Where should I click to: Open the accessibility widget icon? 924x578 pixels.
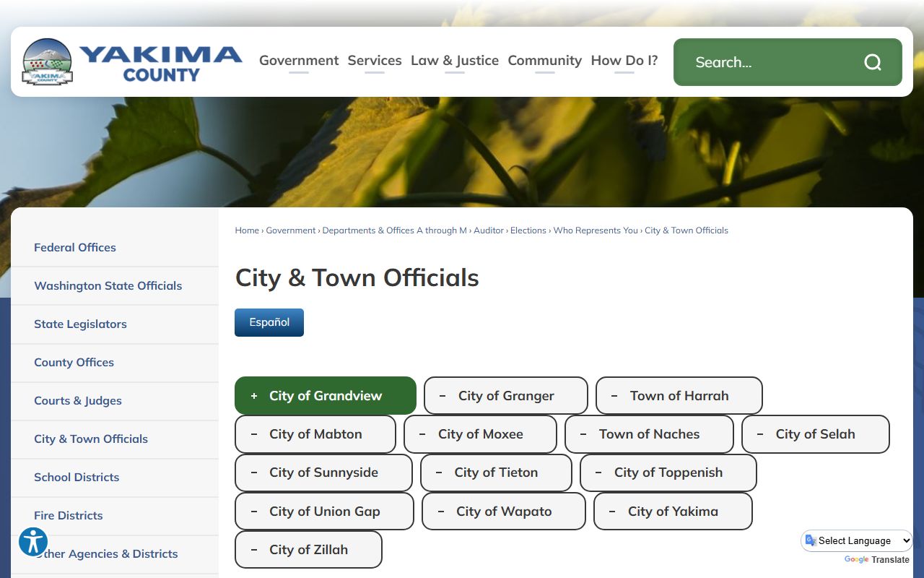point(33,541)
